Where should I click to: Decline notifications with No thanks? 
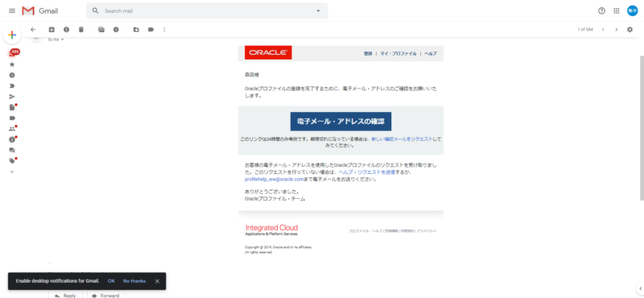(x=134, y=281)
